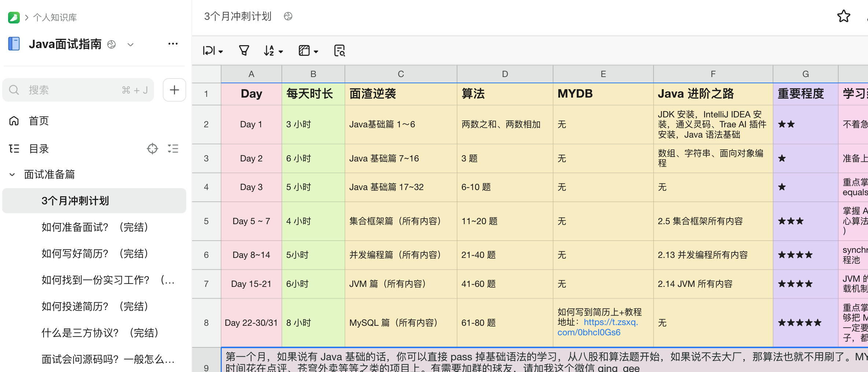Select the sort A-Z tool
Viewport: 868px width, 372px height.
pyautogui.click(x=269, y=50)
